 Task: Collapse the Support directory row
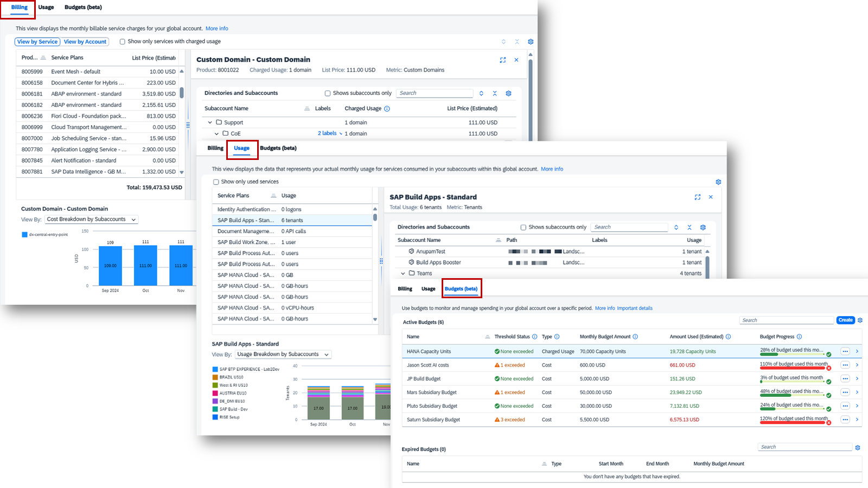pos(210,123)
